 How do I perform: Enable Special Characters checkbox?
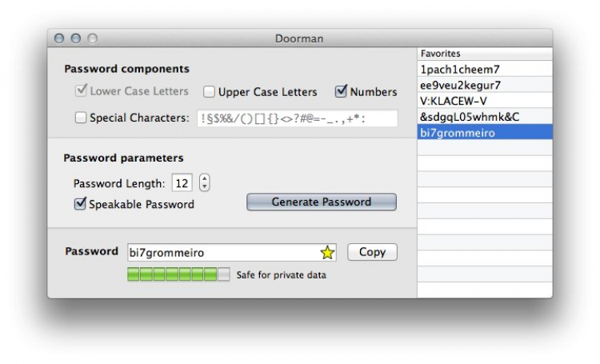[81, 118]
